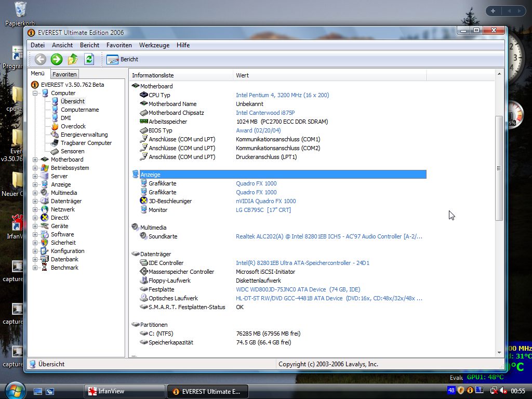
Task: Click the DirectX icon in the tree
Action: [x=45, y=218]
